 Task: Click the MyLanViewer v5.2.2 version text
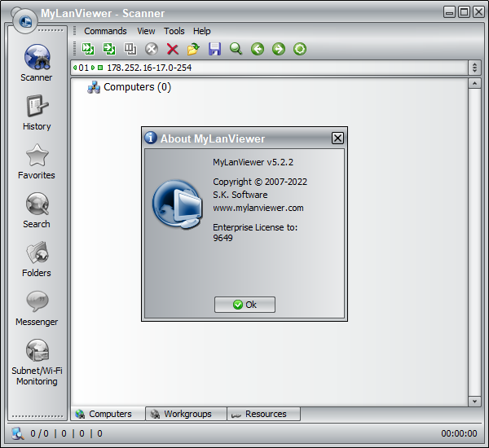click(x=253, y=162)
